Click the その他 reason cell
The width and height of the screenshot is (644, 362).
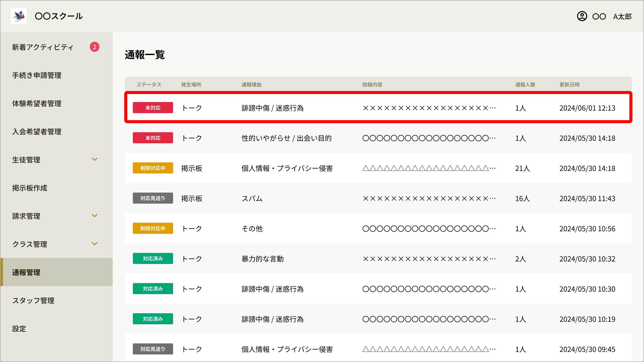(252, 229)
